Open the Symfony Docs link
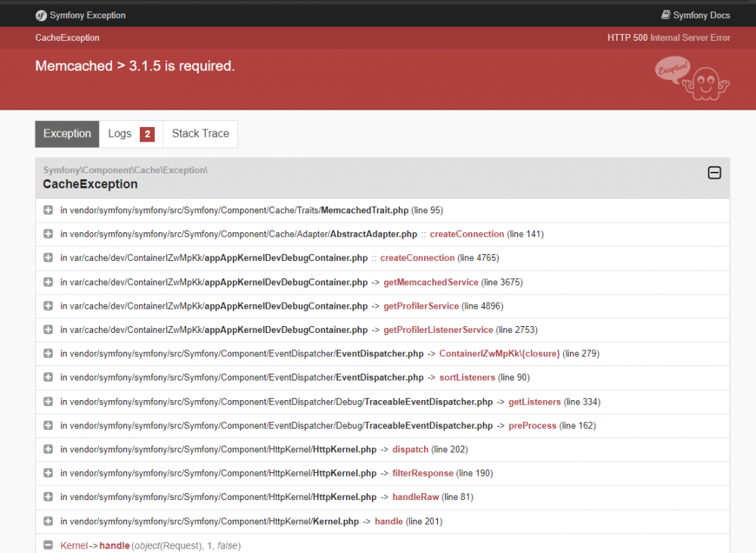The width and height of the screenshot is (756, 553). click(x=696, y=15)
